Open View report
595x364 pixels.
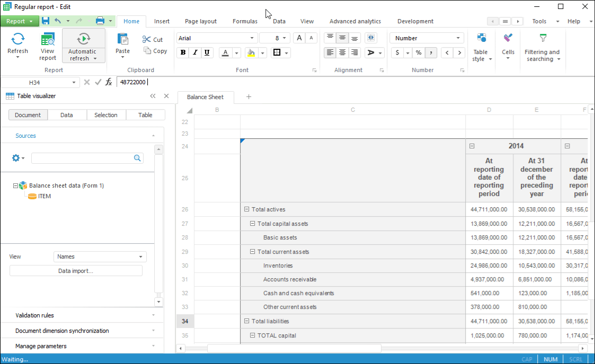coord(48,46)
